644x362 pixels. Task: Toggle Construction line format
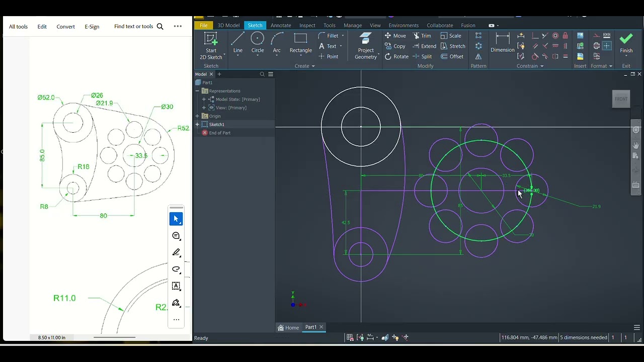pos(597,36)
